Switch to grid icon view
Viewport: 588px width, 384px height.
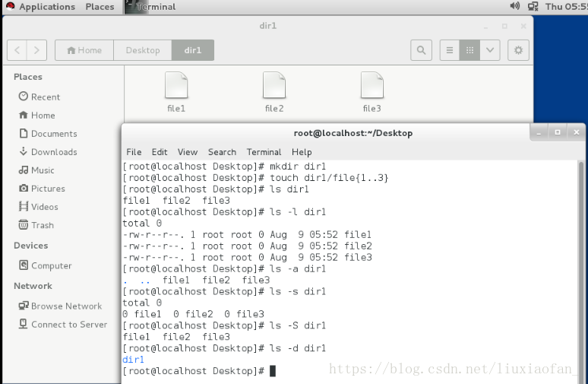click(x=469, y=50)
